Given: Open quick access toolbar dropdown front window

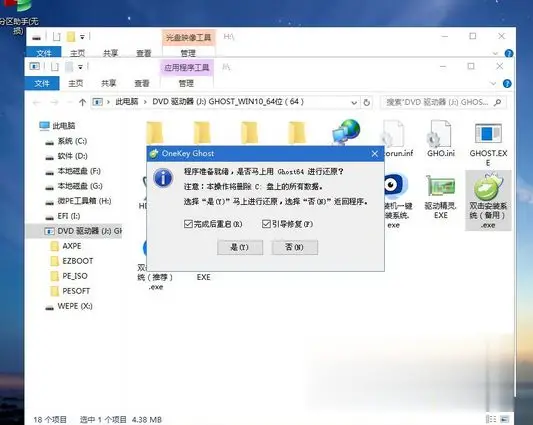Looking at the screenshot, I should [81, 67].
